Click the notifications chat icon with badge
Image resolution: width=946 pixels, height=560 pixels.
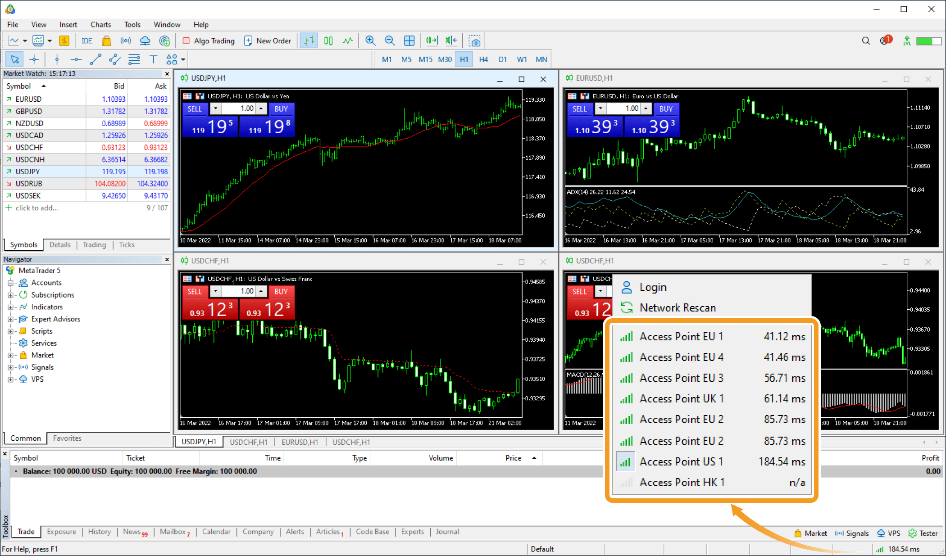pyautogui.click(x=886, y=41)
